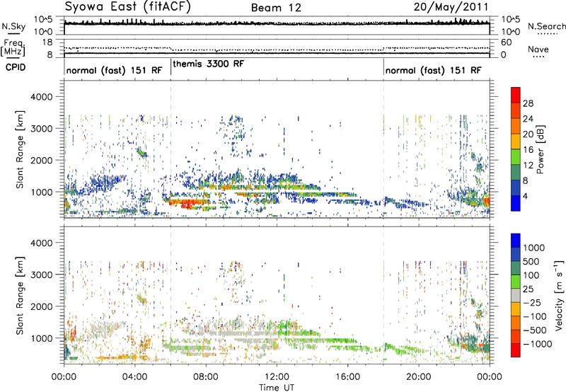Click the 'themis 3300 RF' CPID label
Image resolution: width=566 pixels, height=392 pixels.
[x=208, y=64]
